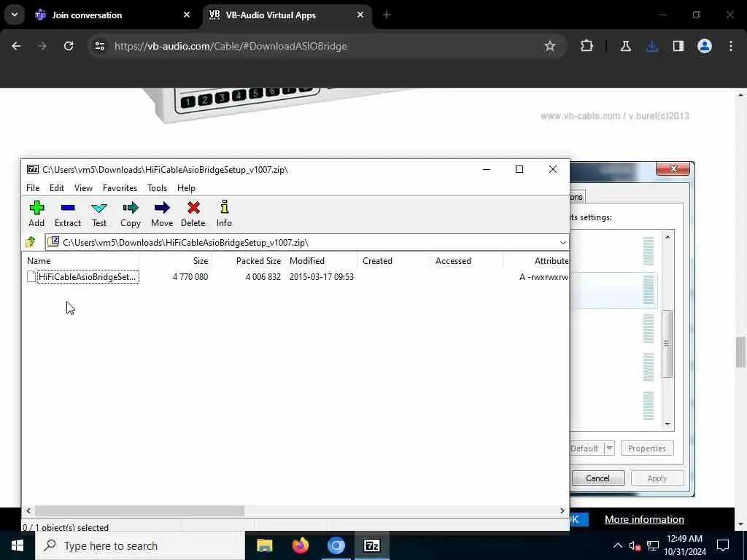Open the Chrome Labs flask icon
Screen dimensions: 747x560
click(625, 46)
